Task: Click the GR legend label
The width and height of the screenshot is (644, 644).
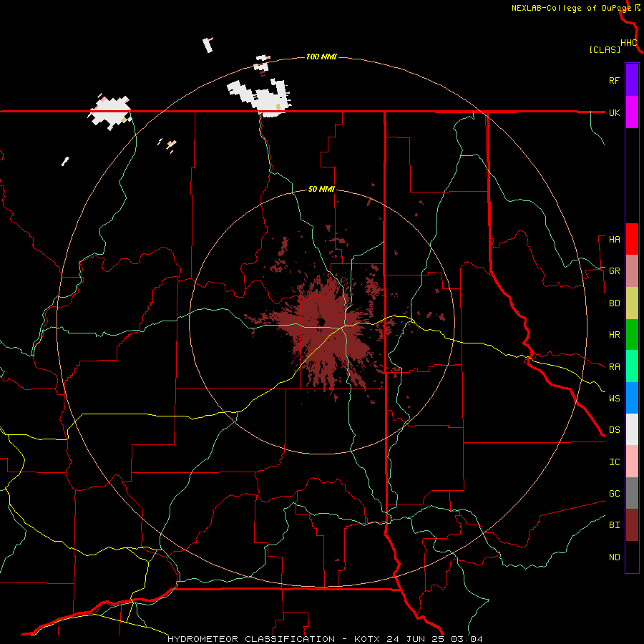Action: pos(614,271)
